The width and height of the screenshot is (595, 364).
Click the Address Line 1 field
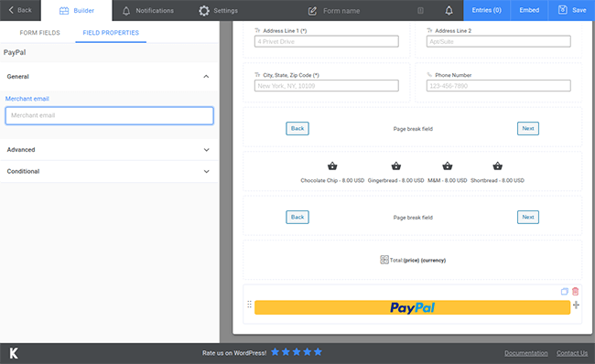[327, 41]
